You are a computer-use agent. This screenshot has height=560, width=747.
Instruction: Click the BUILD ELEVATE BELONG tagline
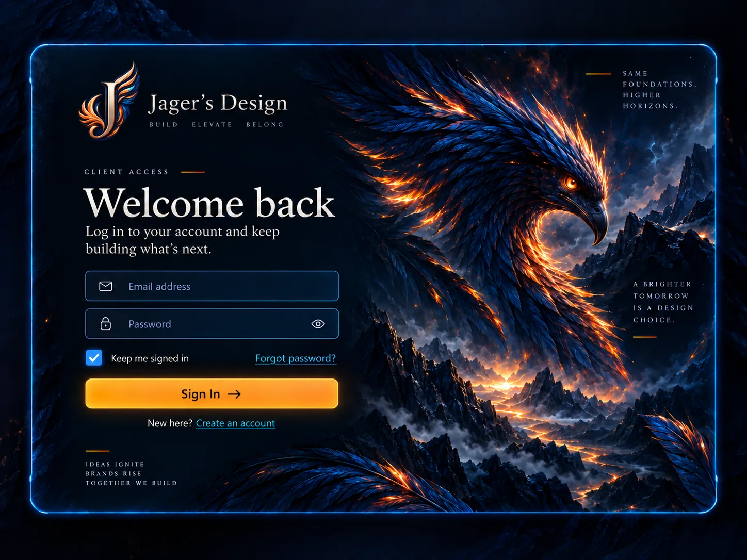(217, 125)
